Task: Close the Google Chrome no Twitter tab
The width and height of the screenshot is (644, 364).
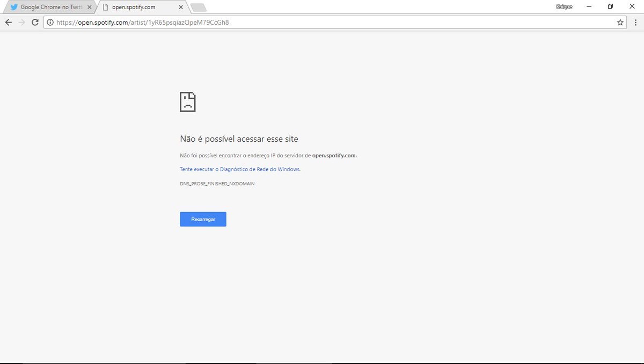Action: pyautogui.click(x=89, y=8)
